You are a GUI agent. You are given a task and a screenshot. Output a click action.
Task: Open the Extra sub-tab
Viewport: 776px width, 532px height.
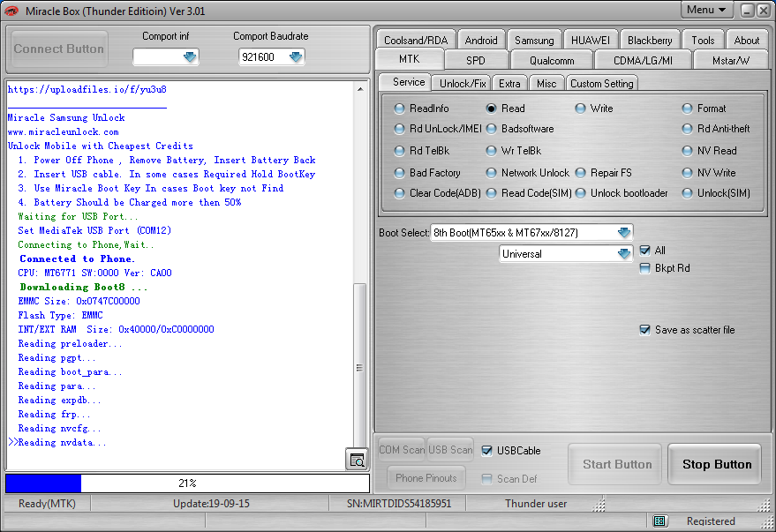point(509,84)
